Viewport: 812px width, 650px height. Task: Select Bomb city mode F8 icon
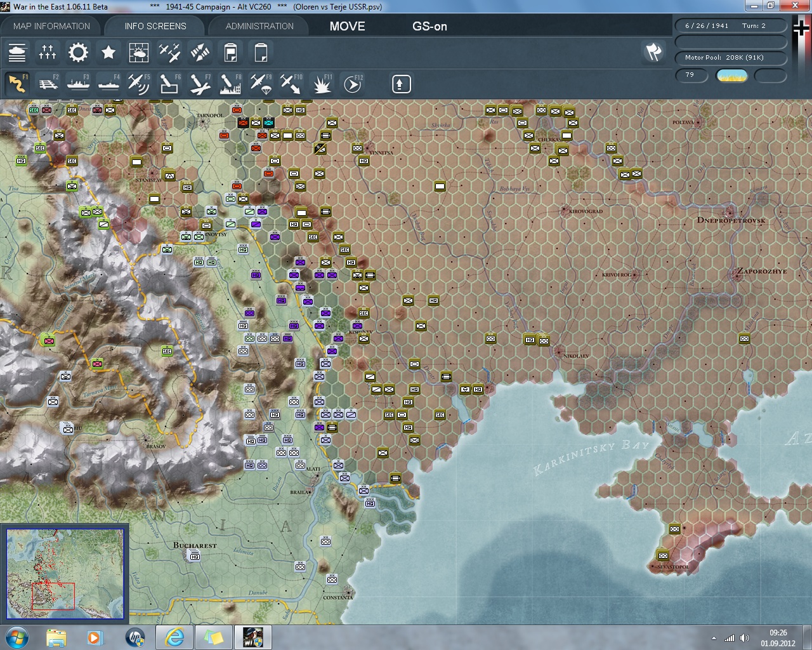pos(230,84)
